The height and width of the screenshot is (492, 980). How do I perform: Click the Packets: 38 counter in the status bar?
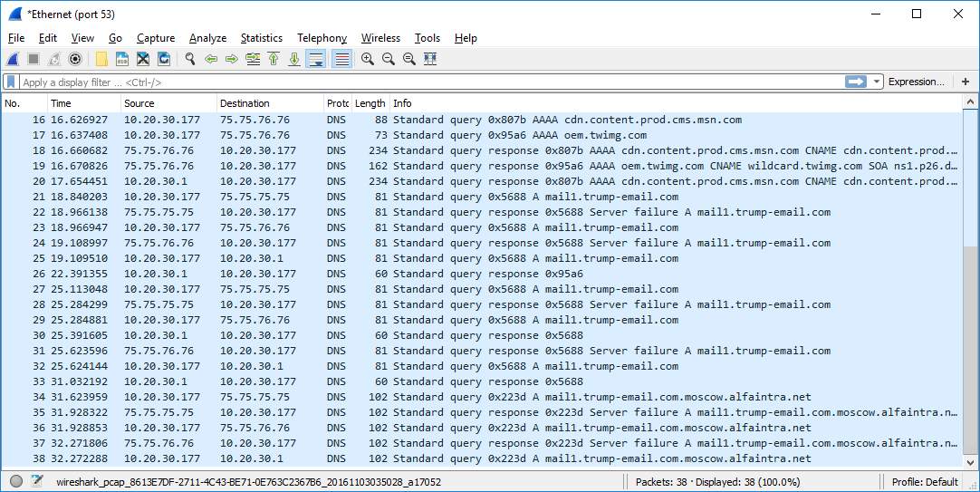664,482
